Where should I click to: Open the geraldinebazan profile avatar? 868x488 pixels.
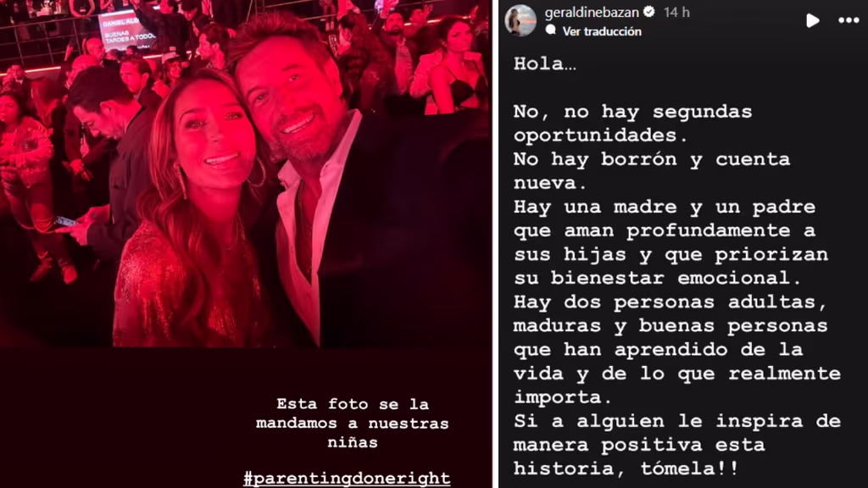pos(520,20)
